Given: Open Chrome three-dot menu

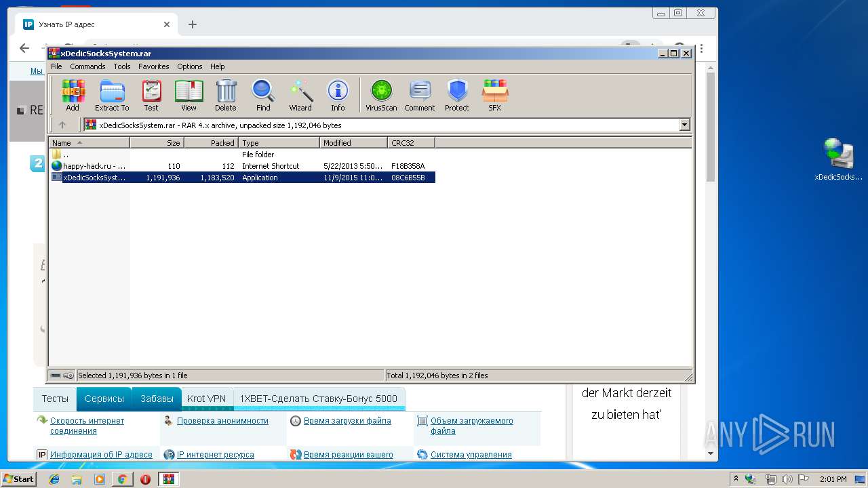Looking at the screenshot, I should pyautogui.click(x=701, y=48).
